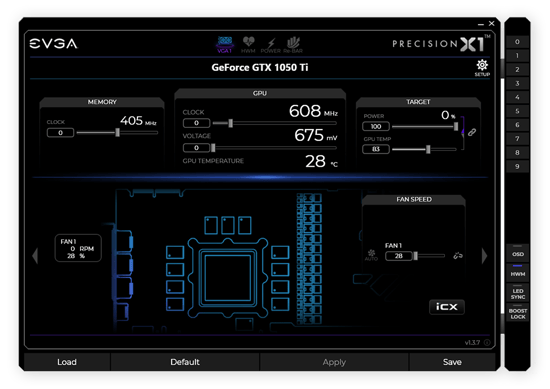
Task: Click the Save button
Action: point(452,362)
